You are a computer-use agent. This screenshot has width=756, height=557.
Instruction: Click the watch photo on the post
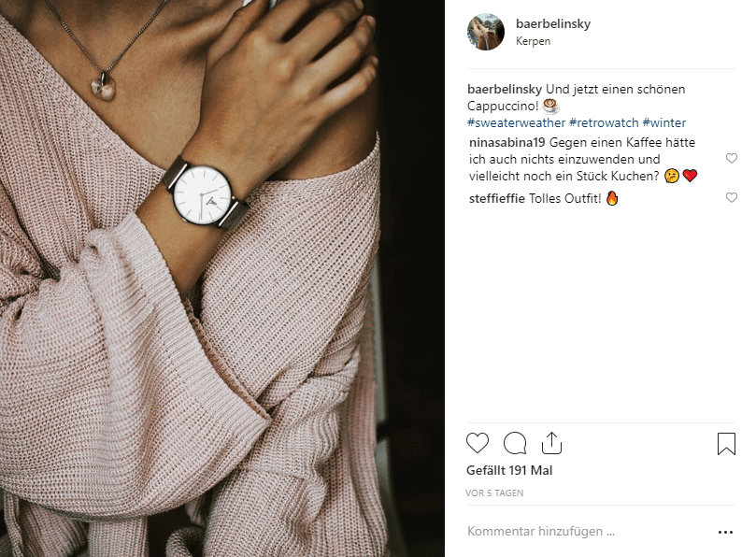222,278
